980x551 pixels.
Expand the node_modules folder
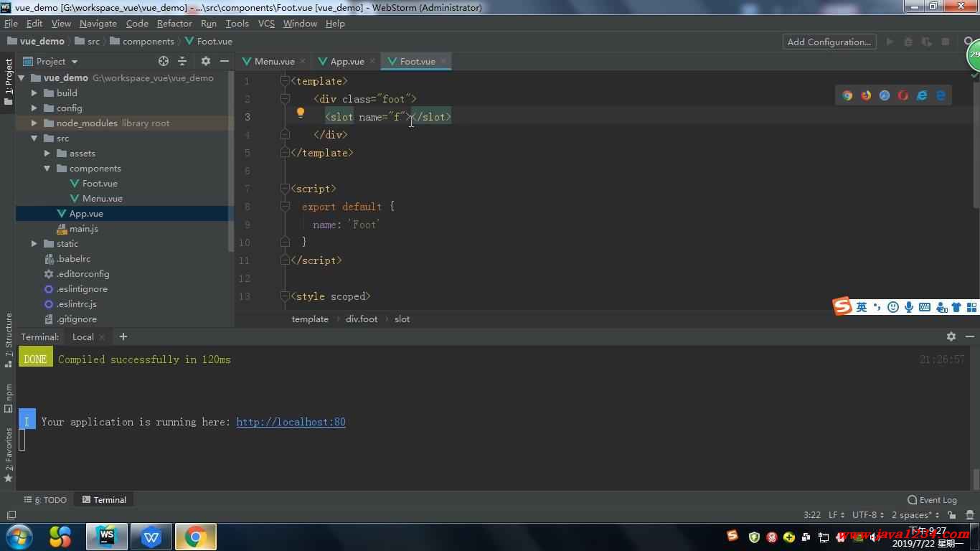tap(34, 123)
